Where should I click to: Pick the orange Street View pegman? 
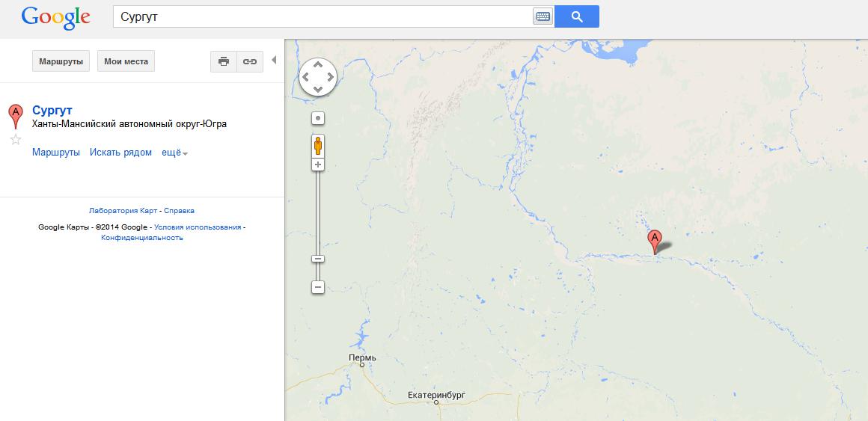point(318,146)
